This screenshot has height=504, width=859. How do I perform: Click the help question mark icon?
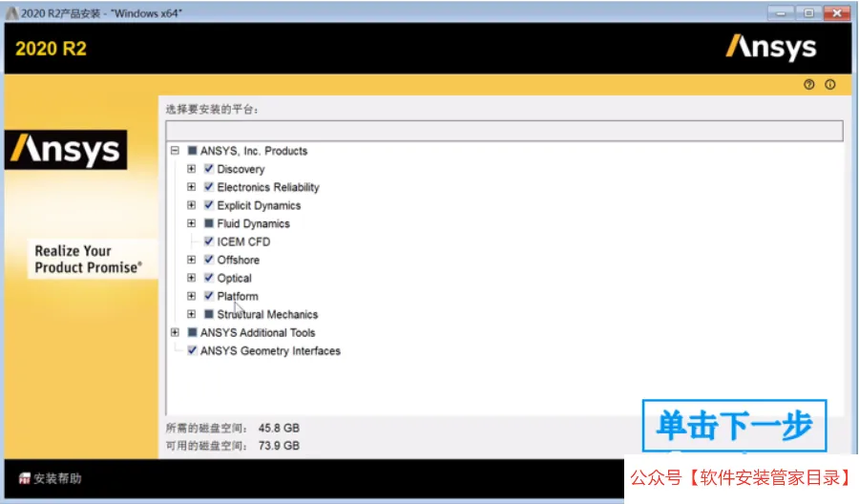point(808,84)
